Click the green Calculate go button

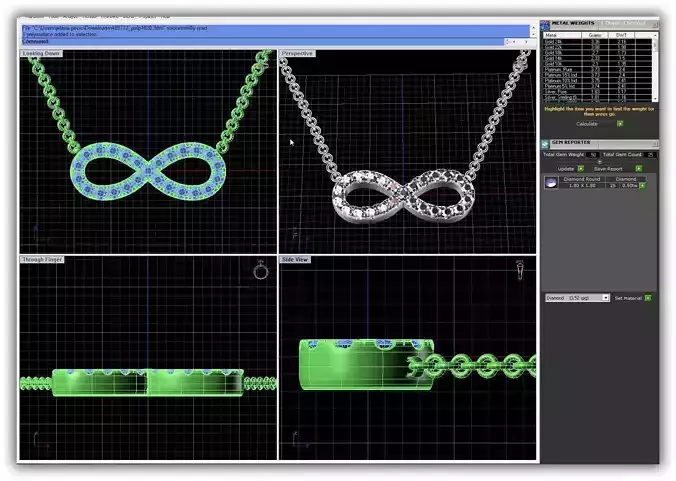click(x=620, y=124)
